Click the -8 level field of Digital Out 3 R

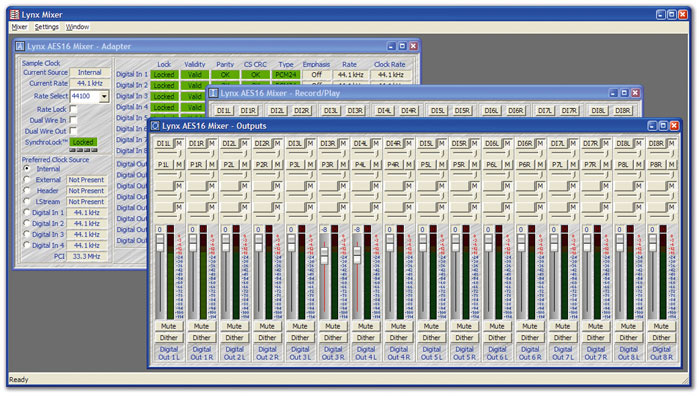point(324,229)
